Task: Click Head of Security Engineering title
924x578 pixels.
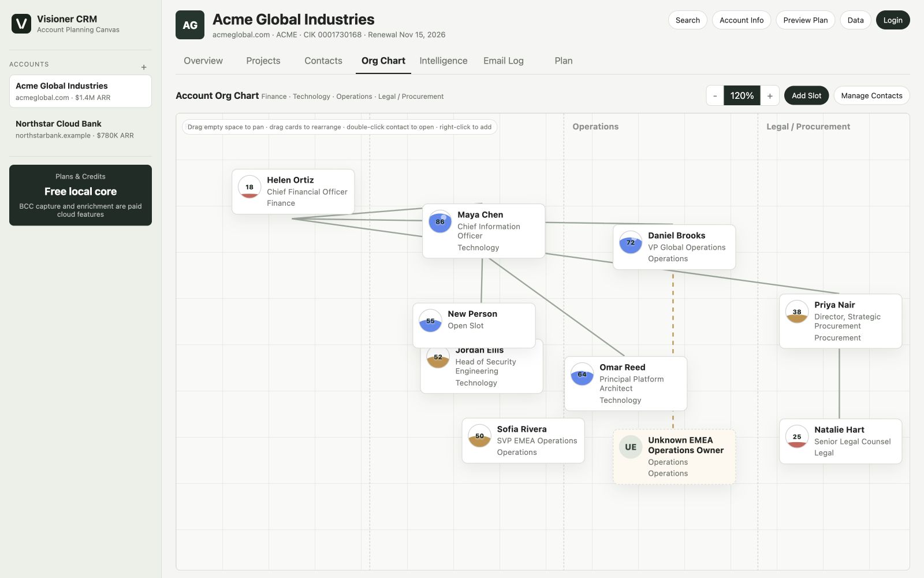Action: click(486, 366)
